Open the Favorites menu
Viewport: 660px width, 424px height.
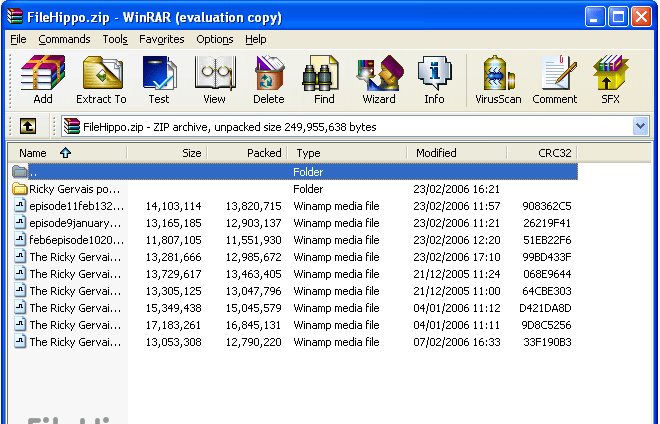pyautogui.click(x=162, y=39)
